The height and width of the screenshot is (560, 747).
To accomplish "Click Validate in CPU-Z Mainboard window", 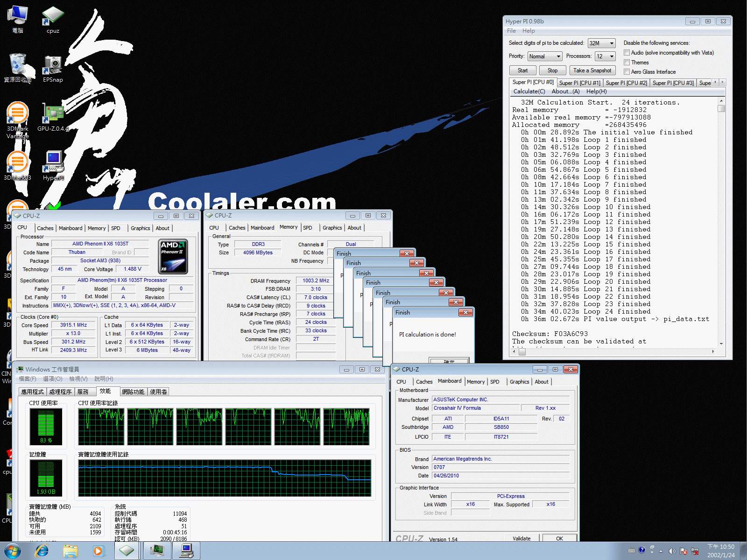I will click(x=521, y=538).
